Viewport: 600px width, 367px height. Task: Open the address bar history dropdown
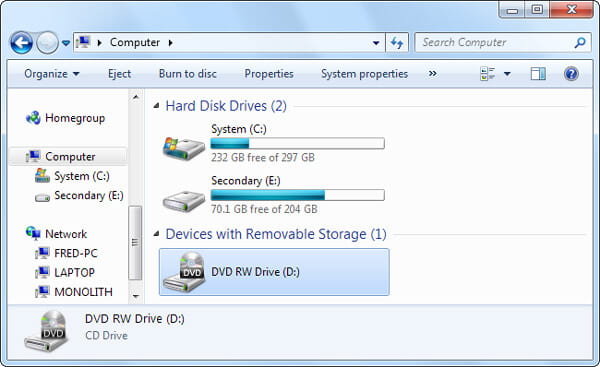coord(376,43)
